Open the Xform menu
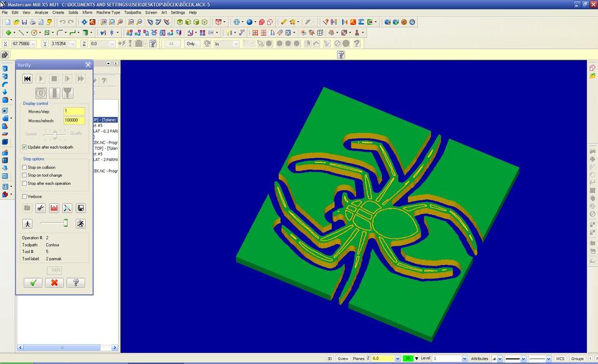The image size is (598, 364). tap(87, 12)
